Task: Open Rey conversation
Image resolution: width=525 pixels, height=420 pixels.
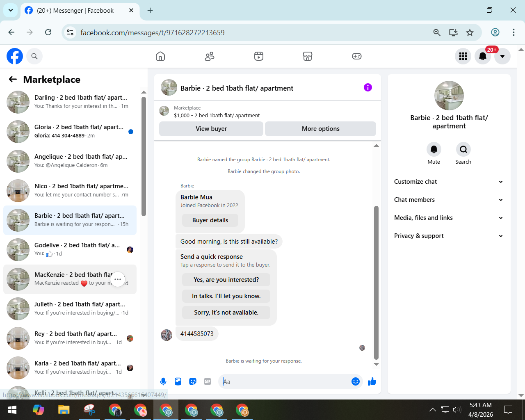Action: click(70, 338)
